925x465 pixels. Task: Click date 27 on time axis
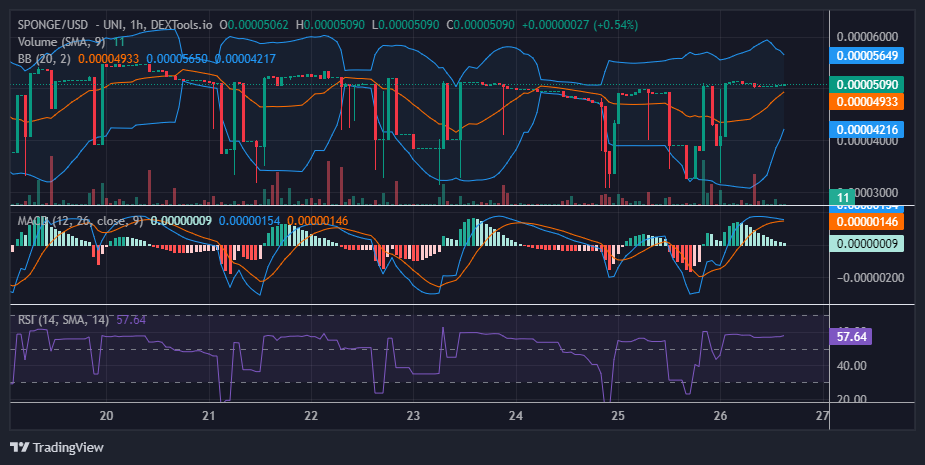(x=822, y=415)
